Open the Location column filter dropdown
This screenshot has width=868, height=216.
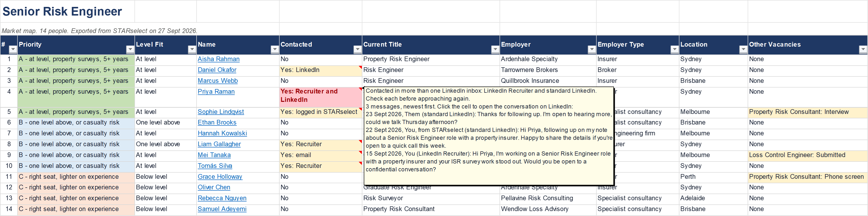(743, 50)
